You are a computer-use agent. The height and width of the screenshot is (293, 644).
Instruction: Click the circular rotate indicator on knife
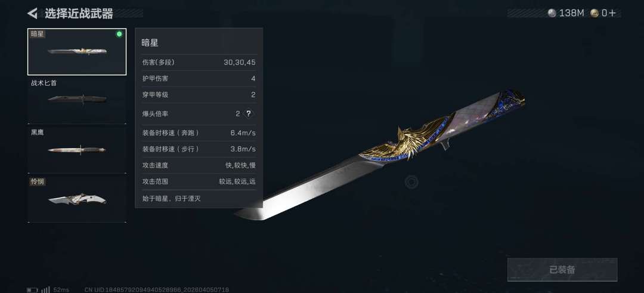(411, 181)
